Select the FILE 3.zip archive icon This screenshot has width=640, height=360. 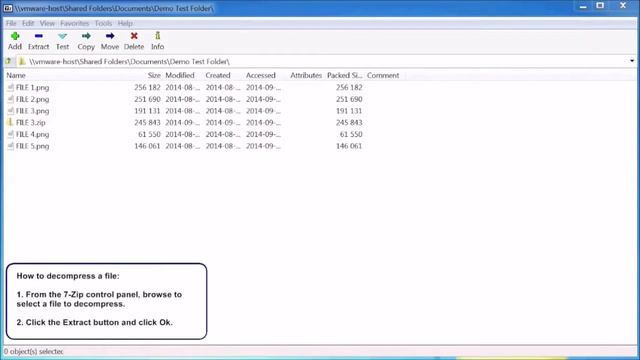(11, 122)
